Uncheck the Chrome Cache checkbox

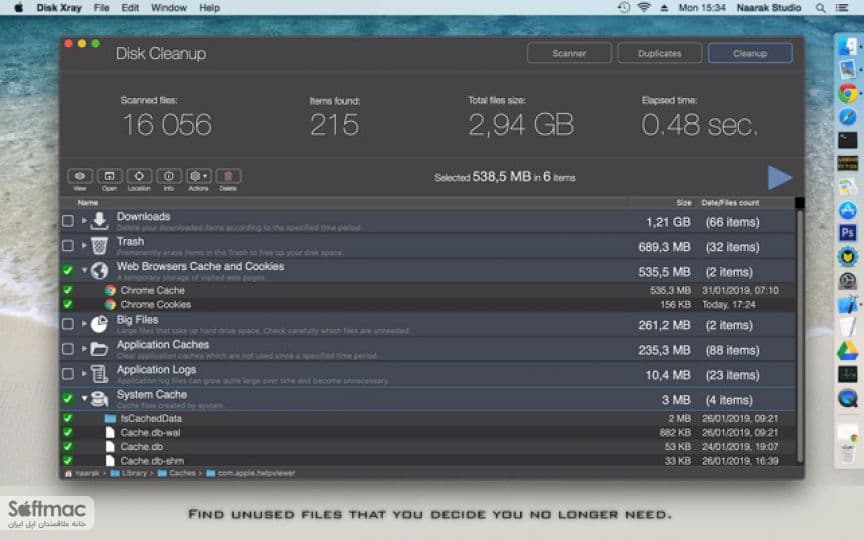(68, 290)
